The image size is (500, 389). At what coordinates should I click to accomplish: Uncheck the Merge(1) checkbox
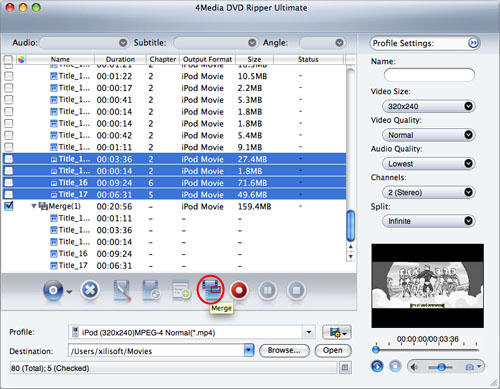(9, 206)
